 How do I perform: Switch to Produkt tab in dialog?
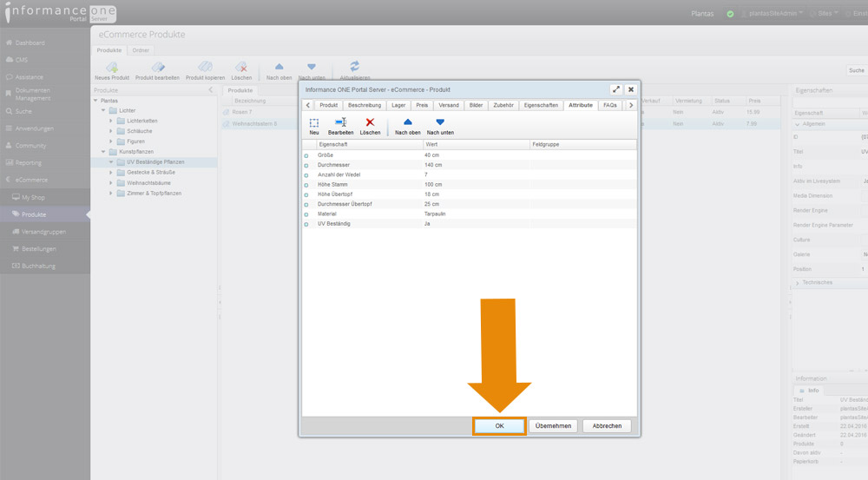[x=328, y=105]
